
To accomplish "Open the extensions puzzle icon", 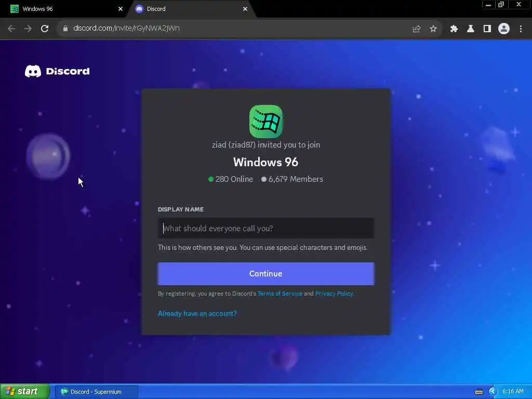I will (x=454, y=29).
